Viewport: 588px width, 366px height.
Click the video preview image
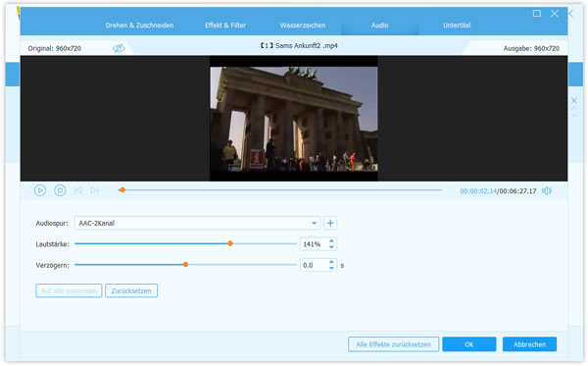[294, 119]
